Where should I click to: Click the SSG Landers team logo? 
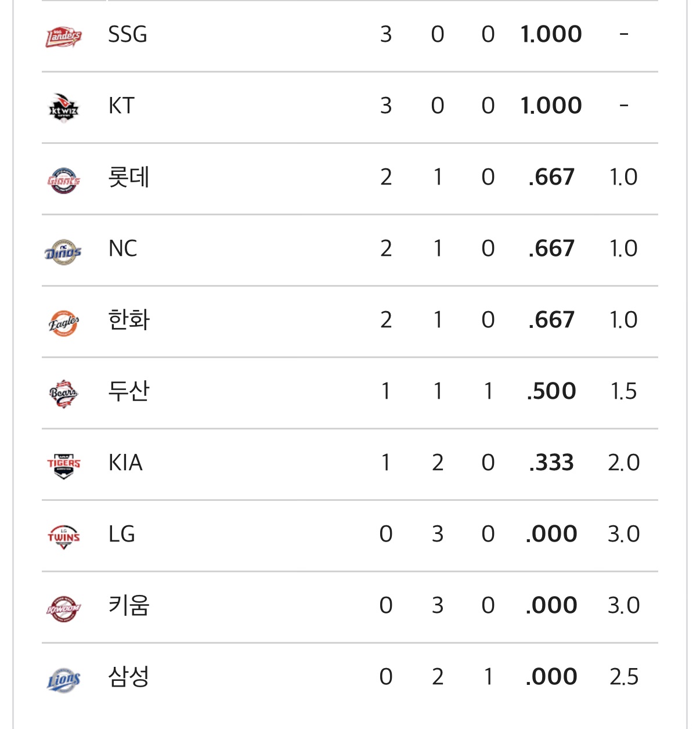click(64, 36)
